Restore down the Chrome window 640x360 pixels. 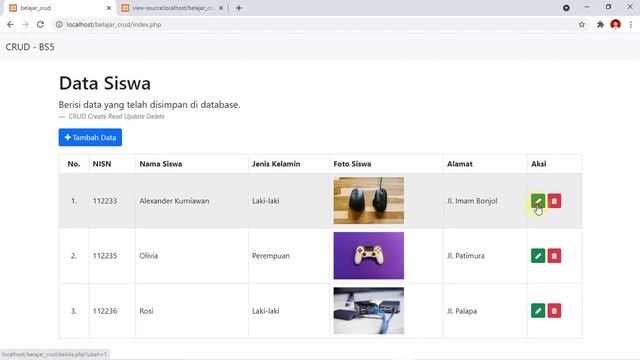[x=608, y=7]
